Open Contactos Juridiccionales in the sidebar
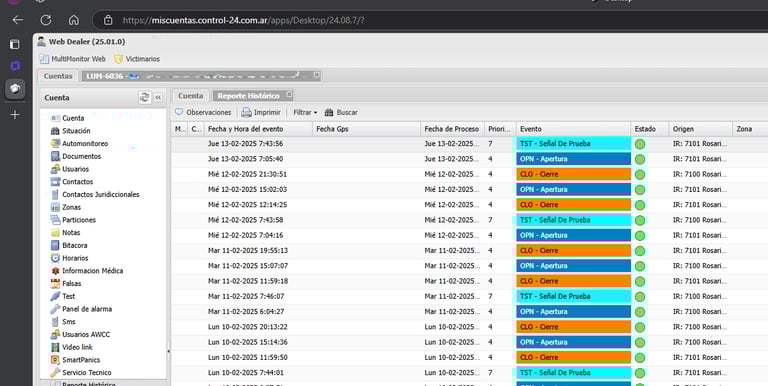The width and height of the screenshot is (768, 386). point(100,194)
